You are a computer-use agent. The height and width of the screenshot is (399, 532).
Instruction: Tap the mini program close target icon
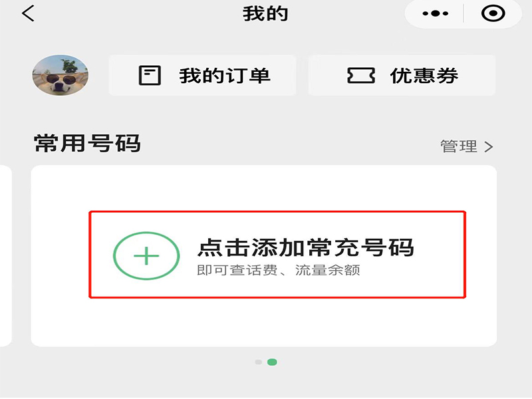493,13
